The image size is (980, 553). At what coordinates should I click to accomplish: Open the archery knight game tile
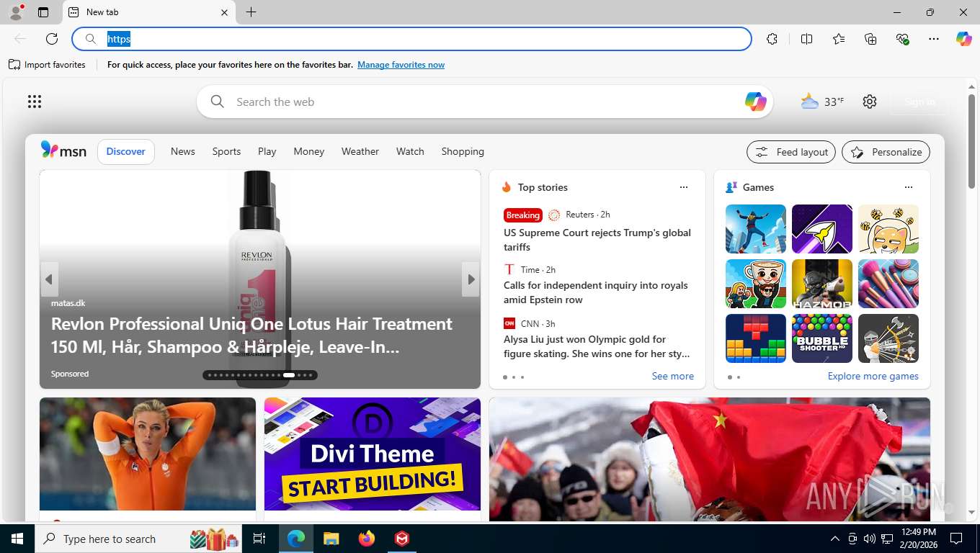(x=888, y=338)
